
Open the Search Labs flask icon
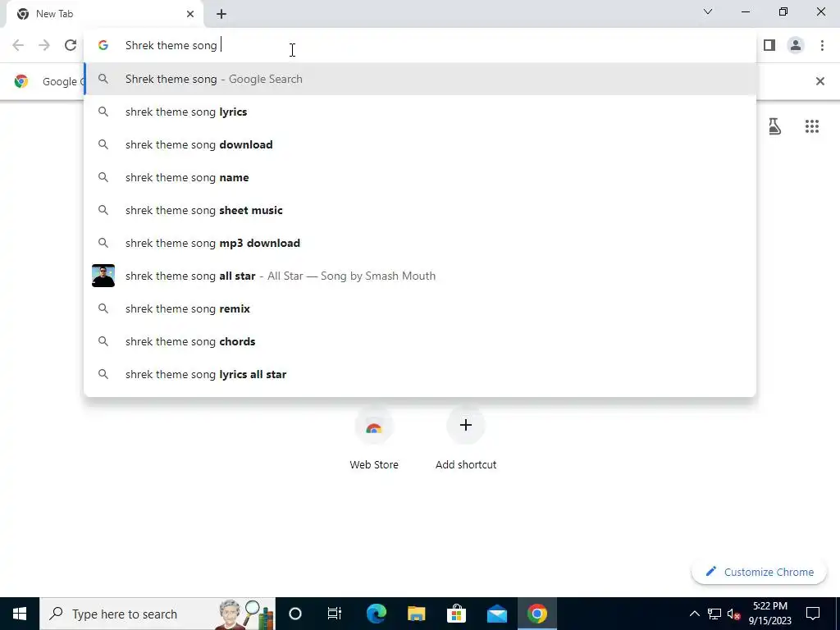click(x=774, y=126)
